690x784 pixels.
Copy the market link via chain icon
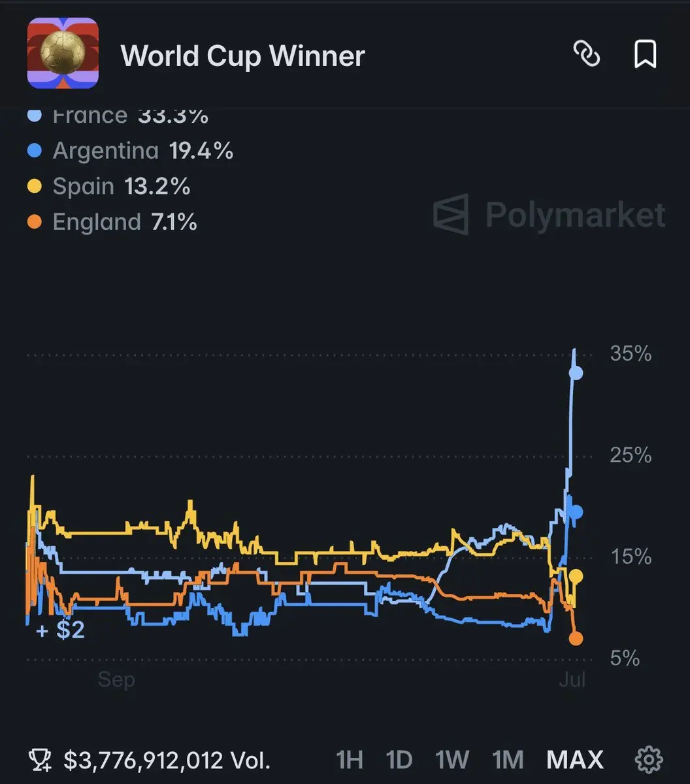coord(586,54)
